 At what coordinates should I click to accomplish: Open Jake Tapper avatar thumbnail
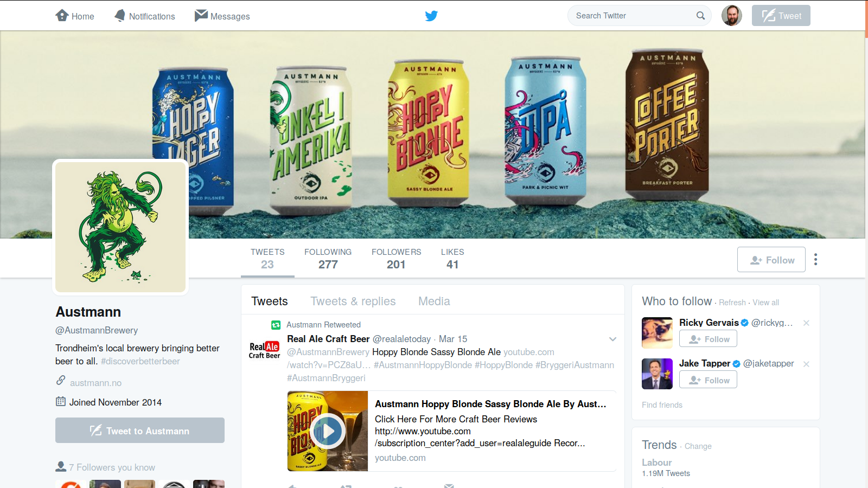(657, 374)
